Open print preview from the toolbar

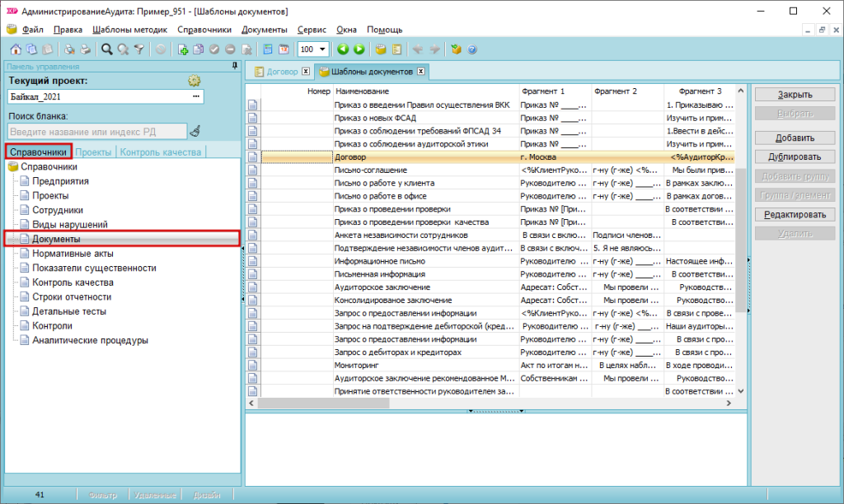point(69,49)
